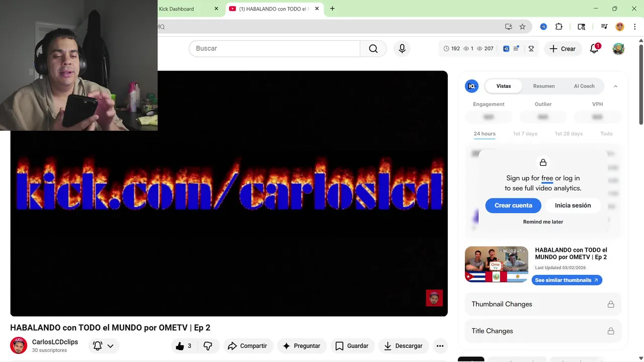Switch to Vistas tab
This screenshot has width=644, height=362.
tap(504, 86)
